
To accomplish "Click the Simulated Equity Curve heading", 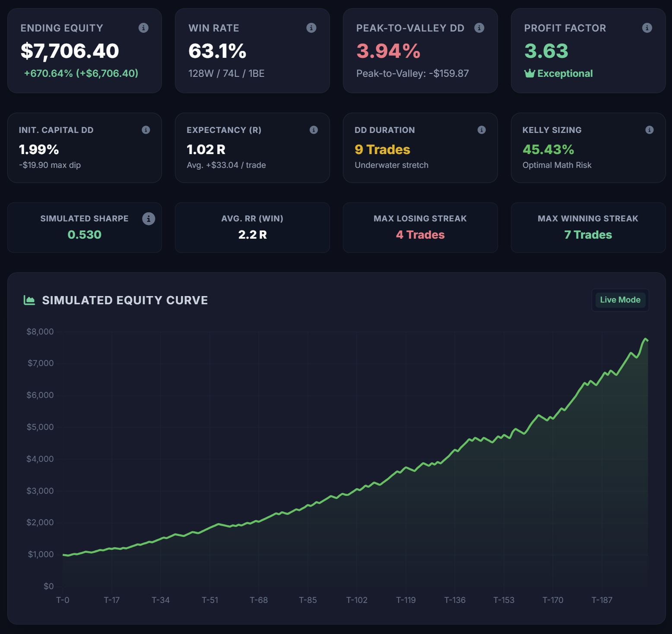I will (125, 300).
